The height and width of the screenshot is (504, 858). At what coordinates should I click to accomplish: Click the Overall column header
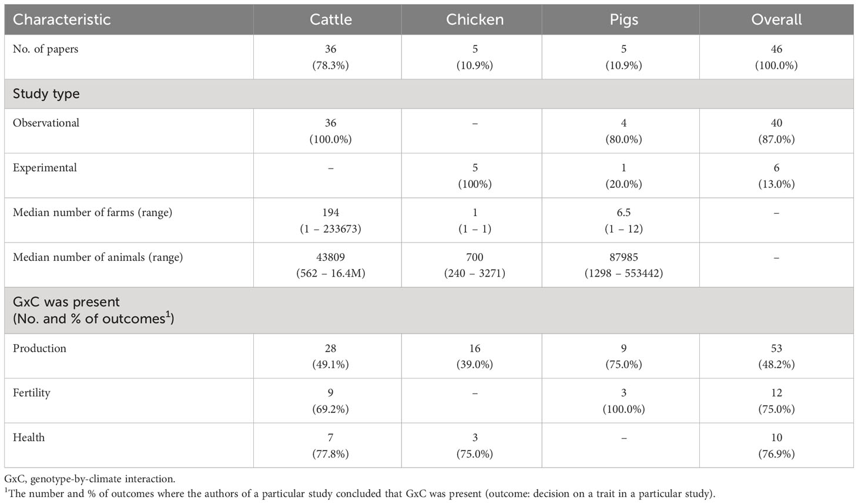[x=776, y=19]
